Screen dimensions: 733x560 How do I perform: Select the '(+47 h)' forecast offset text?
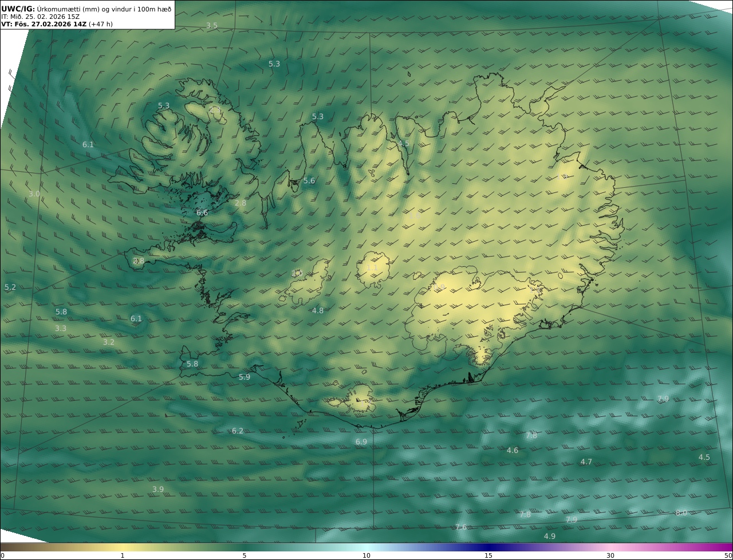click(x=101, y=24)
